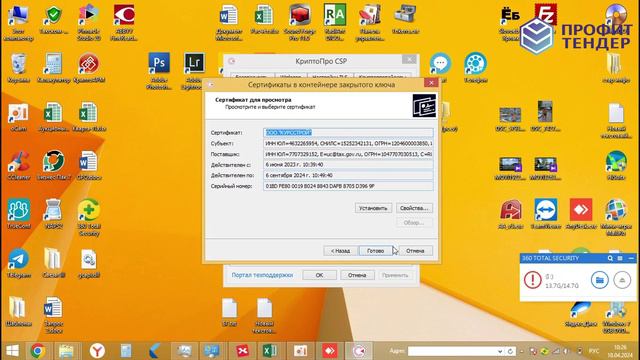Open the AnyDesk desktop shortcut
Image resolution: width=640 pixels, height=360 pixels.
[x=581, y=214]
